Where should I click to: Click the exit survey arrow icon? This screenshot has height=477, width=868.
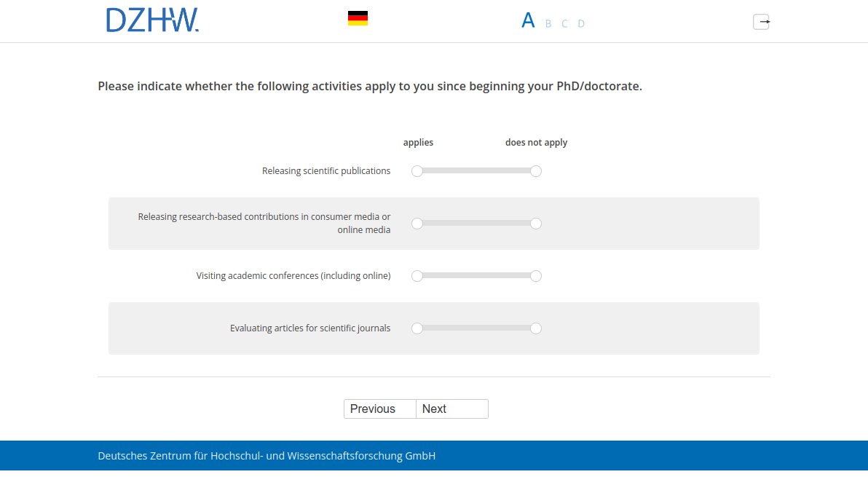pyautogui.click(x=761, y=22)
